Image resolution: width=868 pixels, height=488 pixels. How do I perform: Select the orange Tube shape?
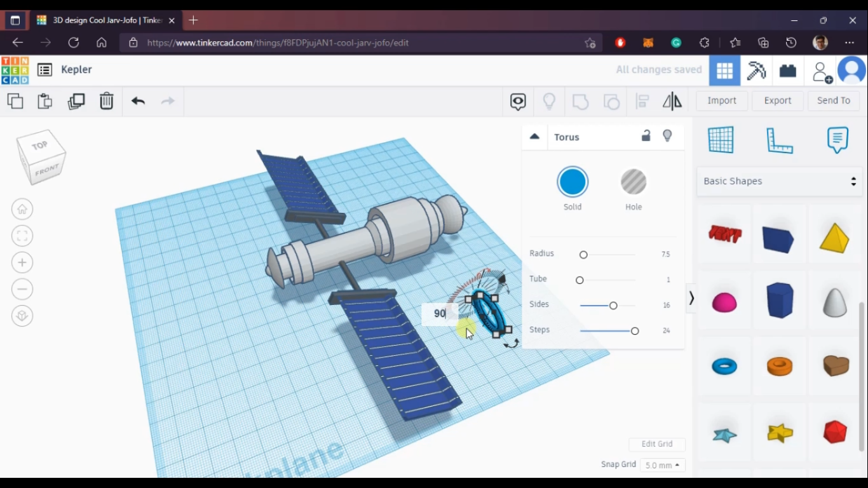pos(780,367)
